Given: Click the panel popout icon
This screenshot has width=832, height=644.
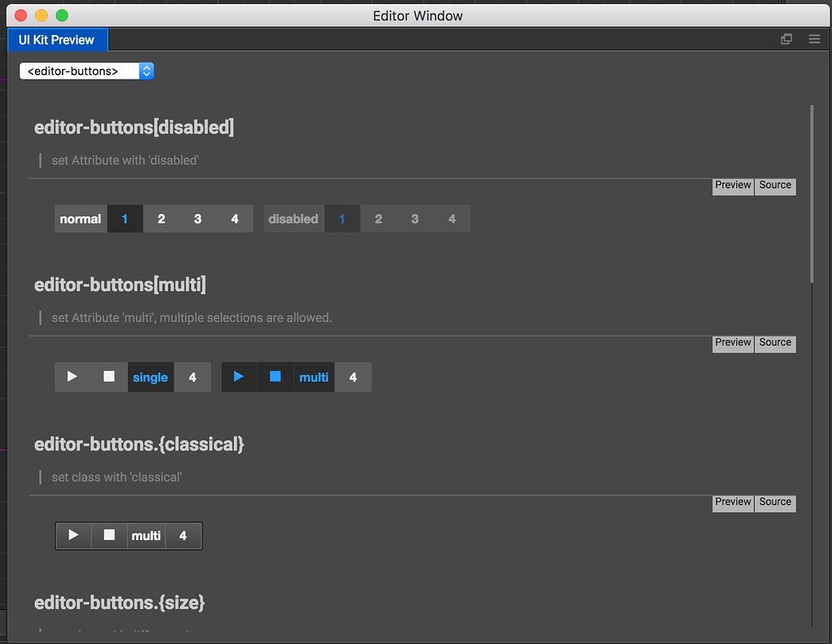Looking at the screenshot, I should pos(786,39).
